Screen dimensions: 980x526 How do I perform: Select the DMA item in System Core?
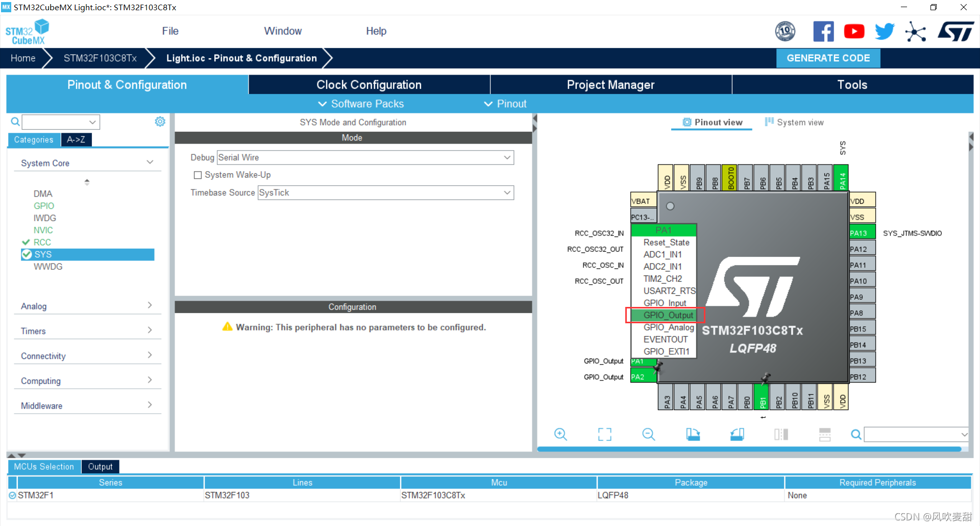(x=43, y=194)
